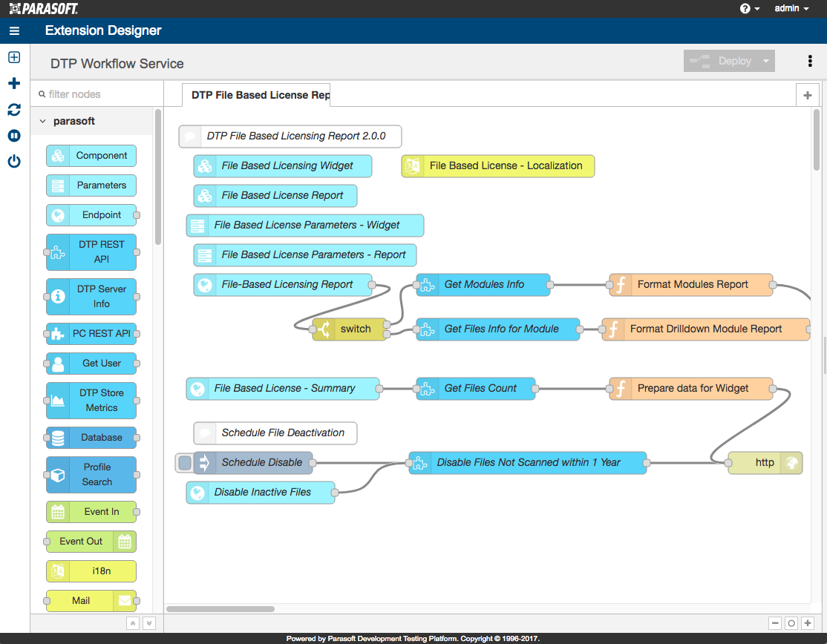Select File Based License - Localization node

498,166
